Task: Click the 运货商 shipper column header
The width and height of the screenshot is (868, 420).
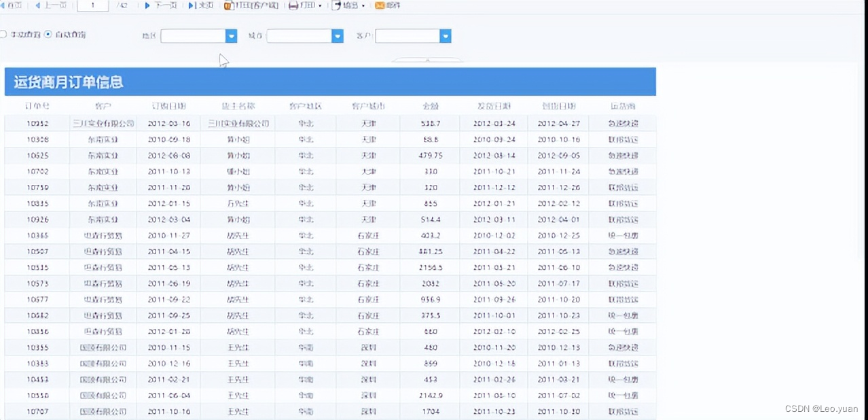Action: [623, 106]
